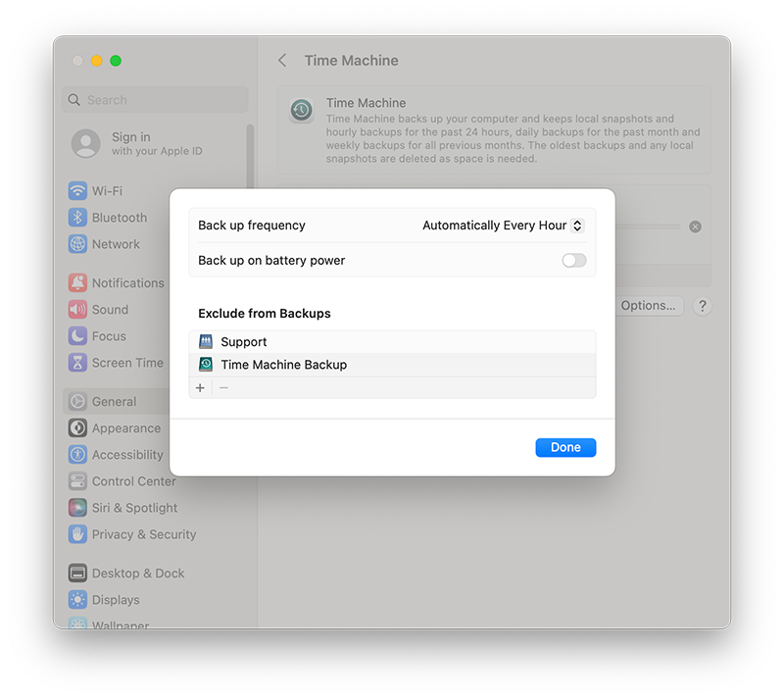Click the minus button to remove exclusion
784x699 pixels.
click(x=223, y=388)
